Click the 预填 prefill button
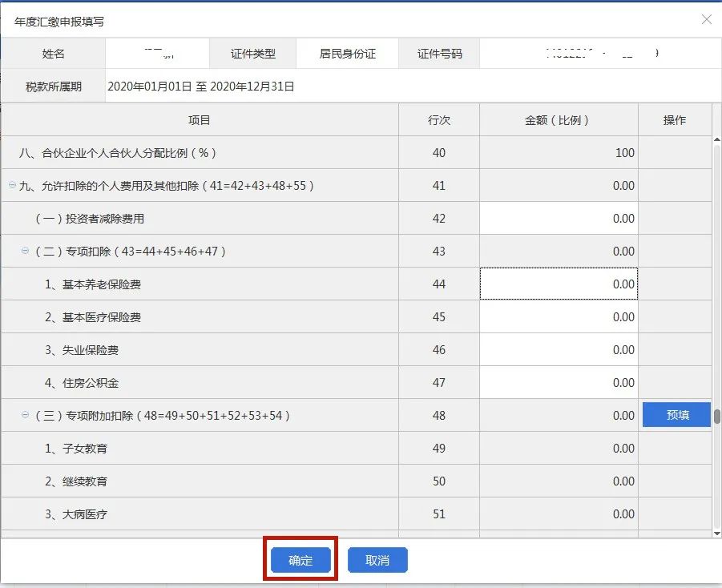Screen dimensions: 722x588 tap(676, 415)
